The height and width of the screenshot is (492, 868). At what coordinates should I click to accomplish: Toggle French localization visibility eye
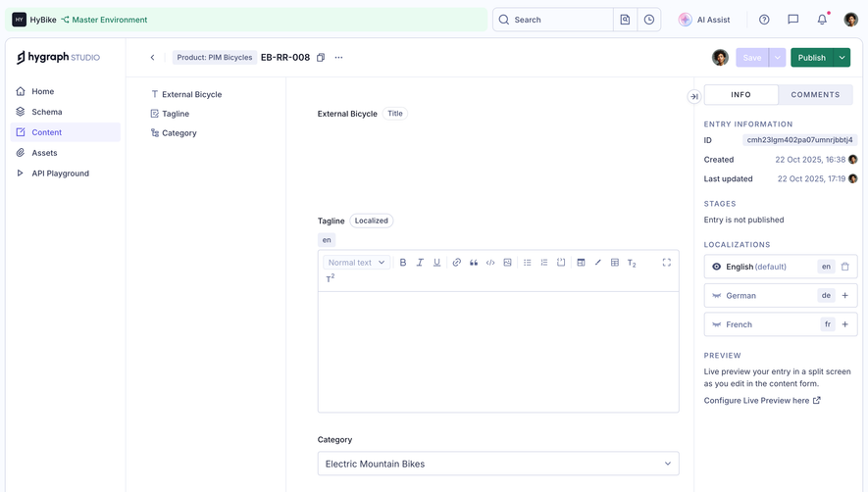point(716,324)
